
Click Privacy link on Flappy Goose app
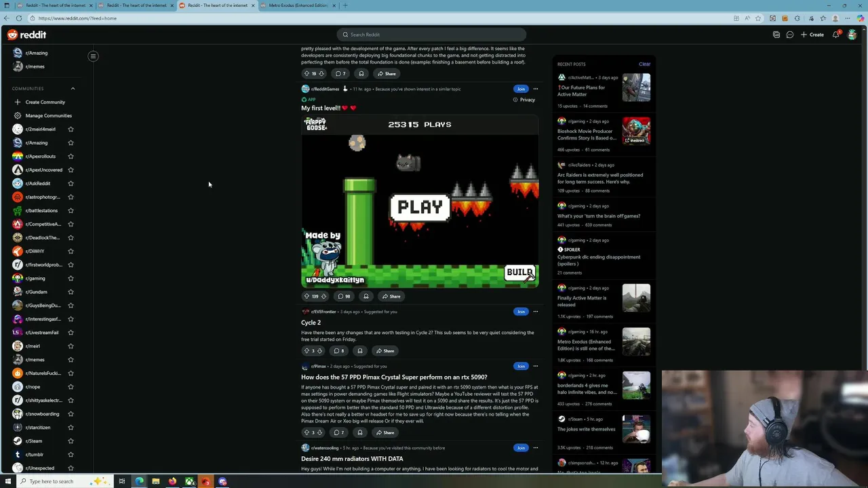click(524, 100)
